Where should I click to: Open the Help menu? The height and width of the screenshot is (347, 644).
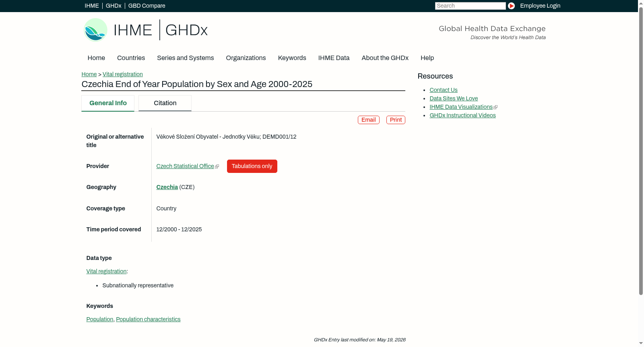point(427,58)
